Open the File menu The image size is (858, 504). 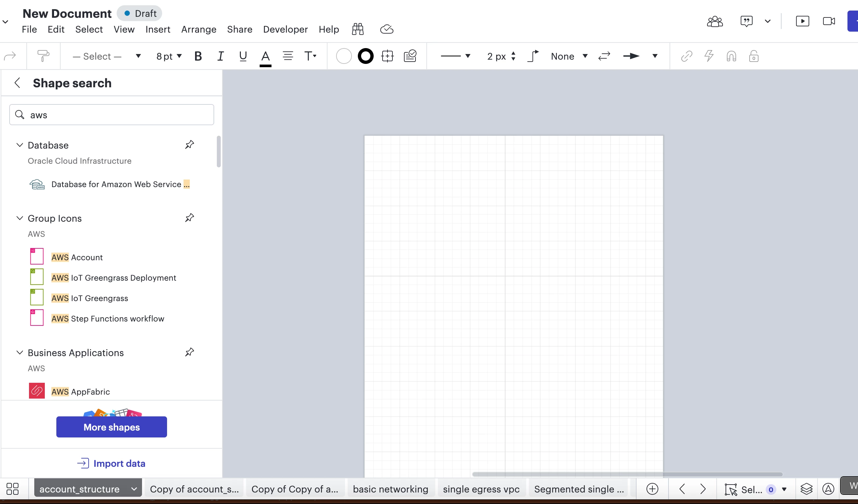29,29
